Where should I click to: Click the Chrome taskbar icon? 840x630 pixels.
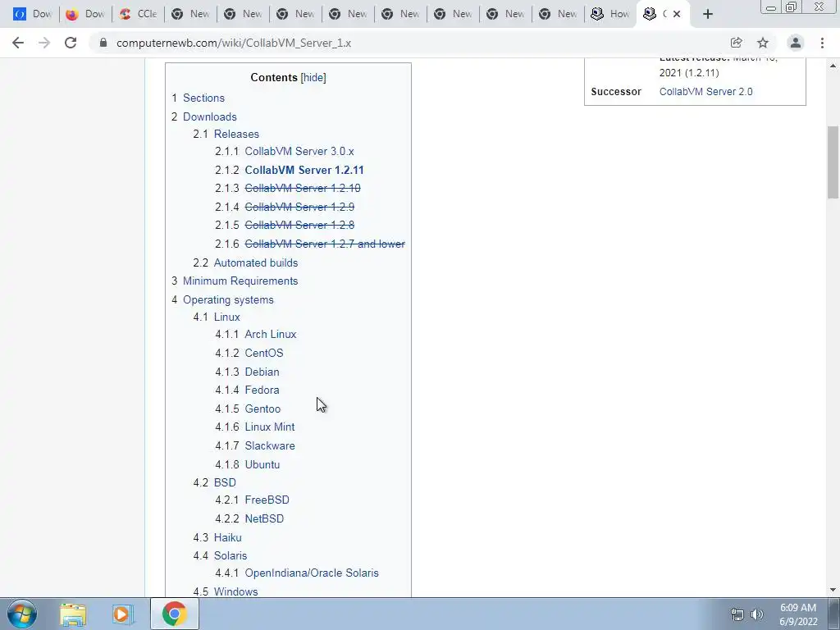[174, 614]
